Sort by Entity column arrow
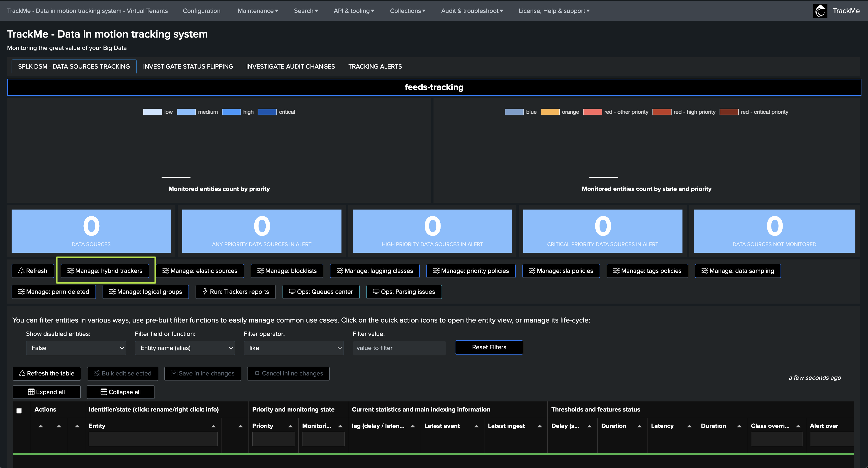This screenshot has height=468, width=868. click(213, 426)
